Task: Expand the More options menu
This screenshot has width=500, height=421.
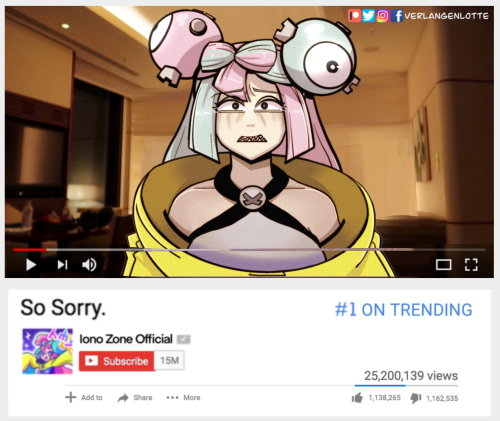Action: pyautogui.click(x=183, y=397)
